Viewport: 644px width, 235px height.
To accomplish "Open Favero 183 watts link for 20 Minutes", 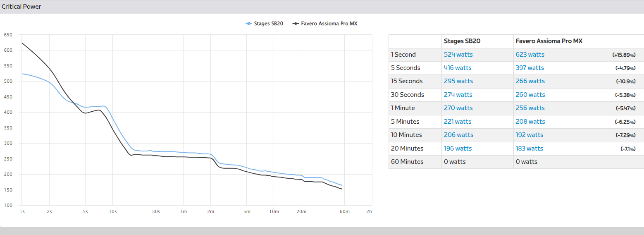I will pyautogui.click(x=530, y=149).
